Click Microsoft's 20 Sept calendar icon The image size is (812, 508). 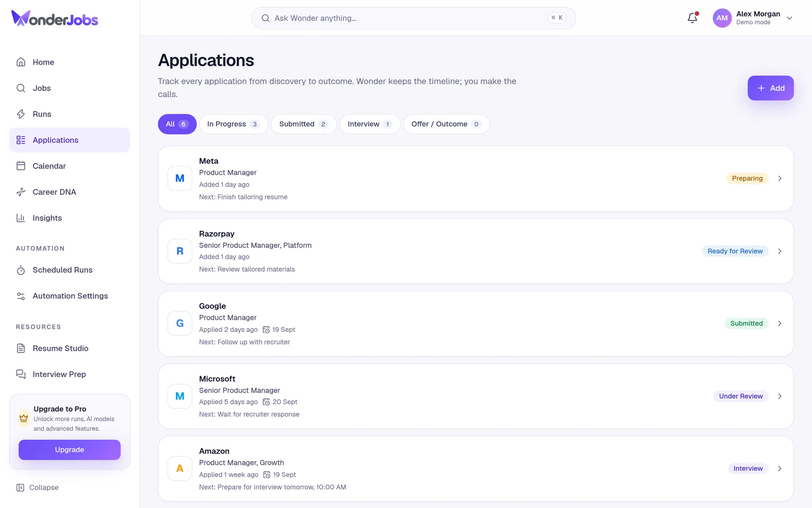266,402
